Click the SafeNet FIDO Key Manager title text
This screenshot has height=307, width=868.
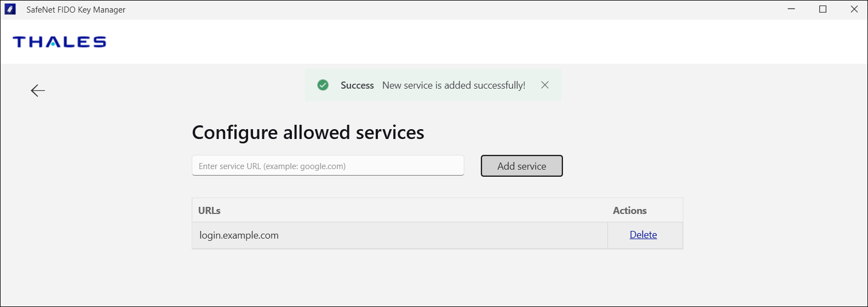76,10
